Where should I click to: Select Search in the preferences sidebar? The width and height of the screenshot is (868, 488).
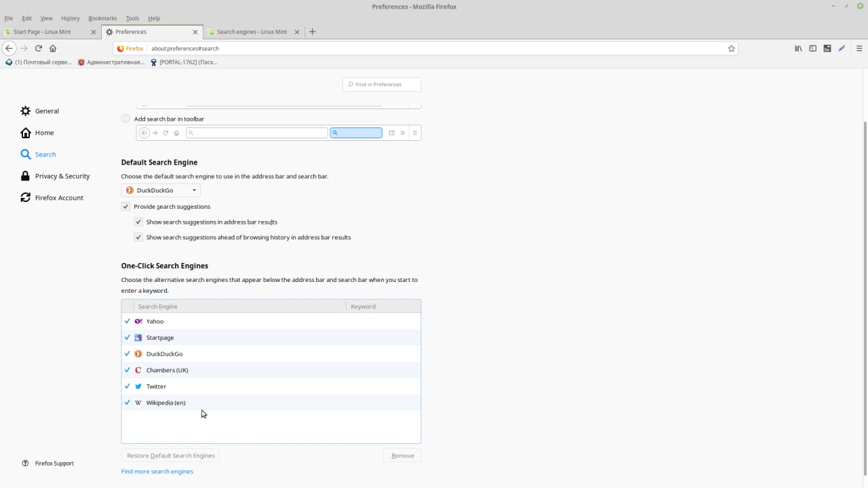click(38, 155)
